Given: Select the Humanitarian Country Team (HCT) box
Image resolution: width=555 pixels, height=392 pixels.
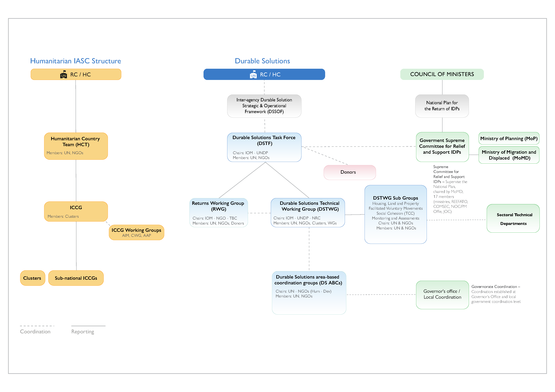Looking at the screenshot, I should (76, 146).
